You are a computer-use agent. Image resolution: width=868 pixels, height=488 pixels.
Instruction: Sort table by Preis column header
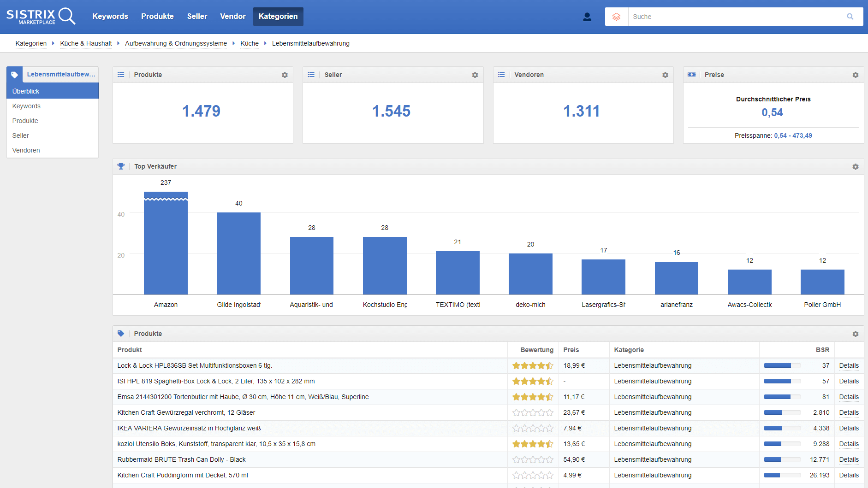point(571,350)
